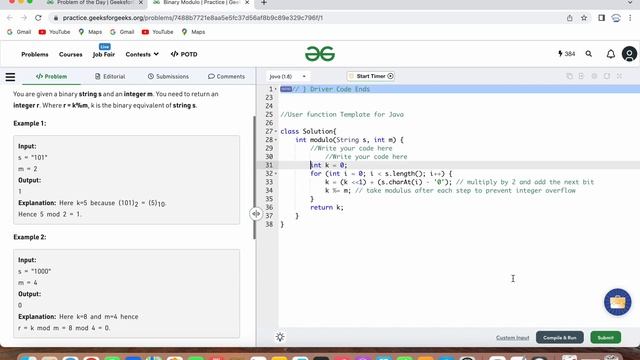Image resolution: width=640 pixels, height=360 pixels.
Task: Close the Problem of the Day tab
Action: pos(141,2)
